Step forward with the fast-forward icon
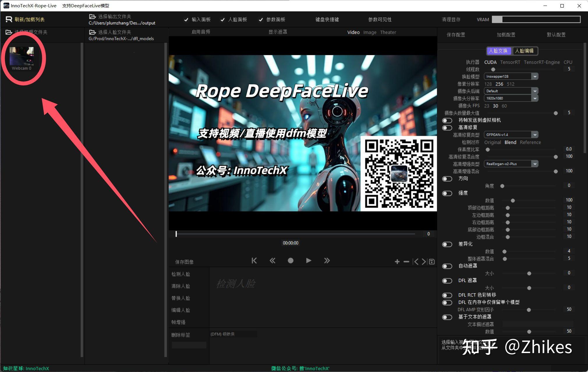Viewport: 588px width, 372px height. click(327, 260)
